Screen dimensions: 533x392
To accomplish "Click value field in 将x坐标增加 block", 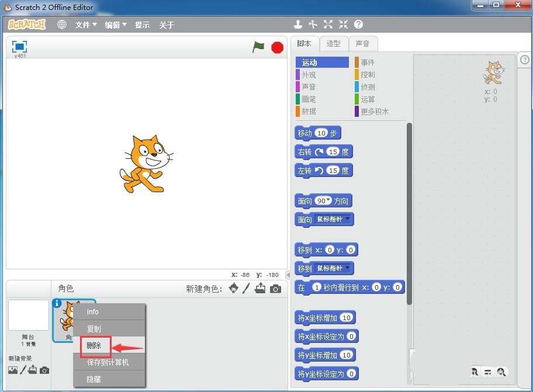I will coord(347,318).
